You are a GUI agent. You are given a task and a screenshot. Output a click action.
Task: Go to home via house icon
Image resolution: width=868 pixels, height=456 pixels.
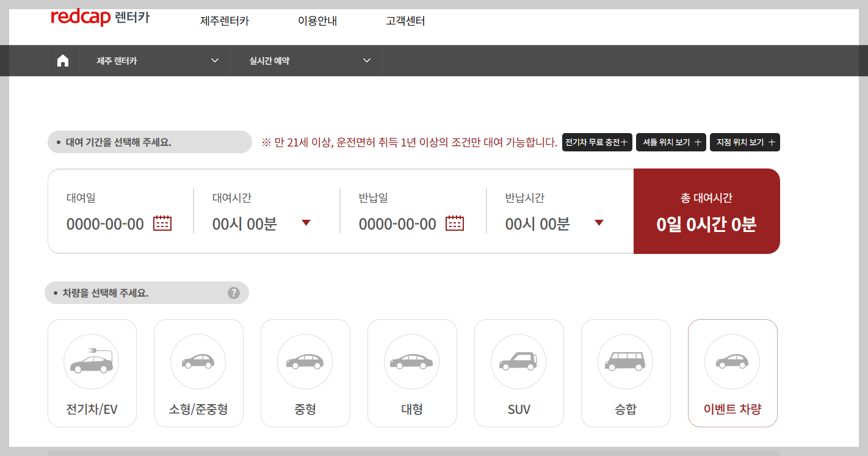63,60
